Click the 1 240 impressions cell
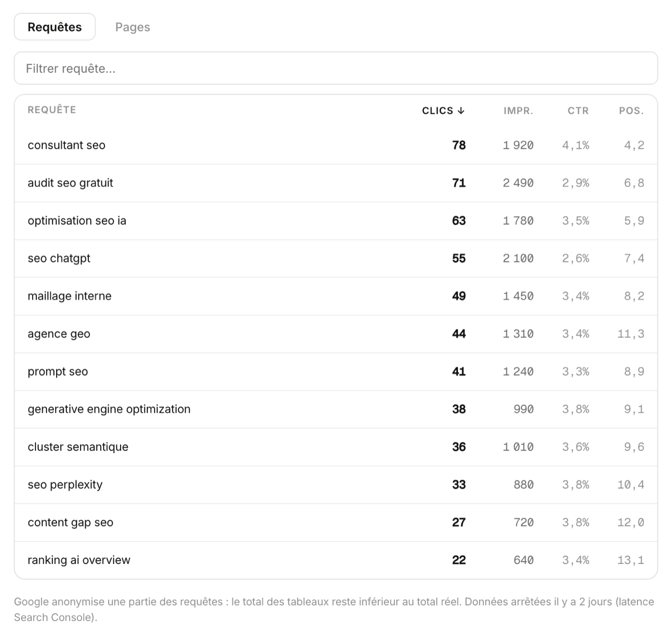Viewport: 672px width, 644px height. coord(518,372)
